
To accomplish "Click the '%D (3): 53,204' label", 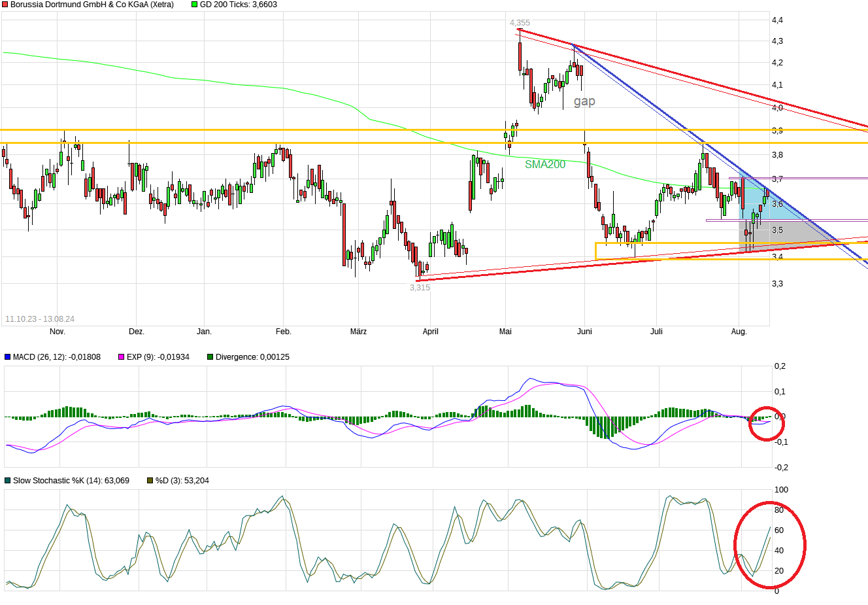I will coord(182,481).
